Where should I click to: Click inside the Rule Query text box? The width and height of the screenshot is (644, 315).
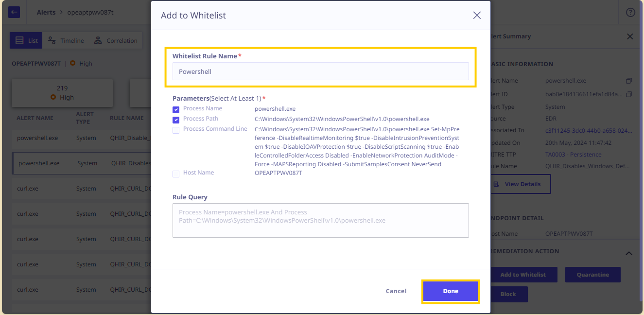click(321, 220)
